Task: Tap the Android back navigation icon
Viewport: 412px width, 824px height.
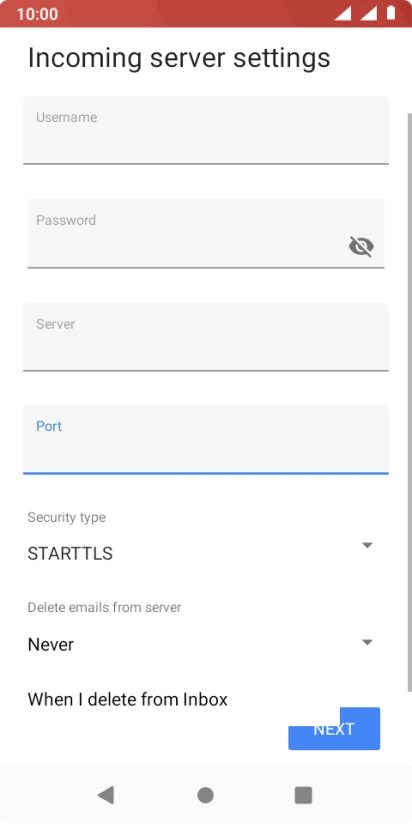Action: coord(106,795)
